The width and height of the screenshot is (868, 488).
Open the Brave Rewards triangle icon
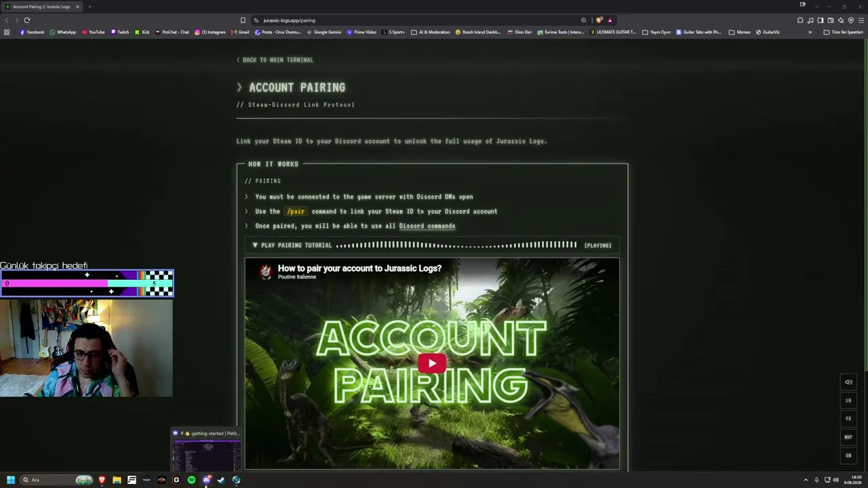pyautogui.click(x=610, y=20)
